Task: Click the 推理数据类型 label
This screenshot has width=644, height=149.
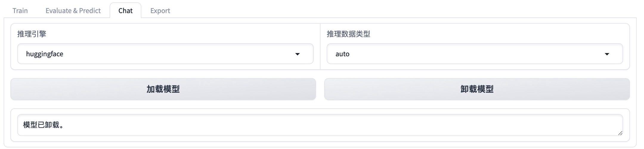Action: pyautogui.click(x=348, y=34)
